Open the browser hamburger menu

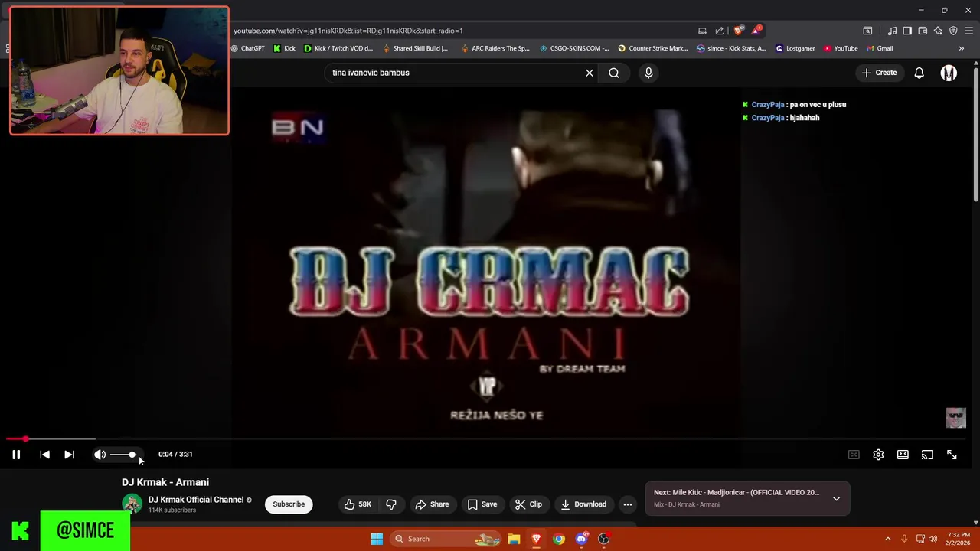click(969, 31)
